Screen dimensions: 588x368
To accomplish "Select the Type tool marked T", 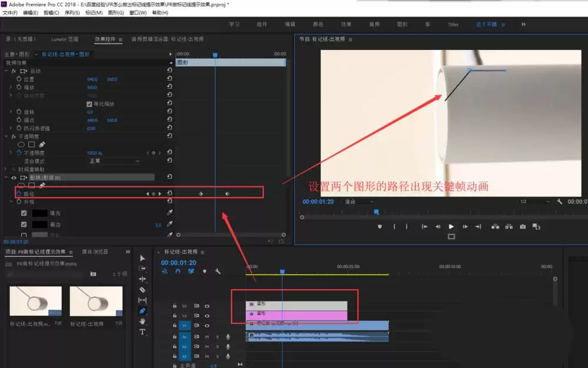I will [142, 332].
